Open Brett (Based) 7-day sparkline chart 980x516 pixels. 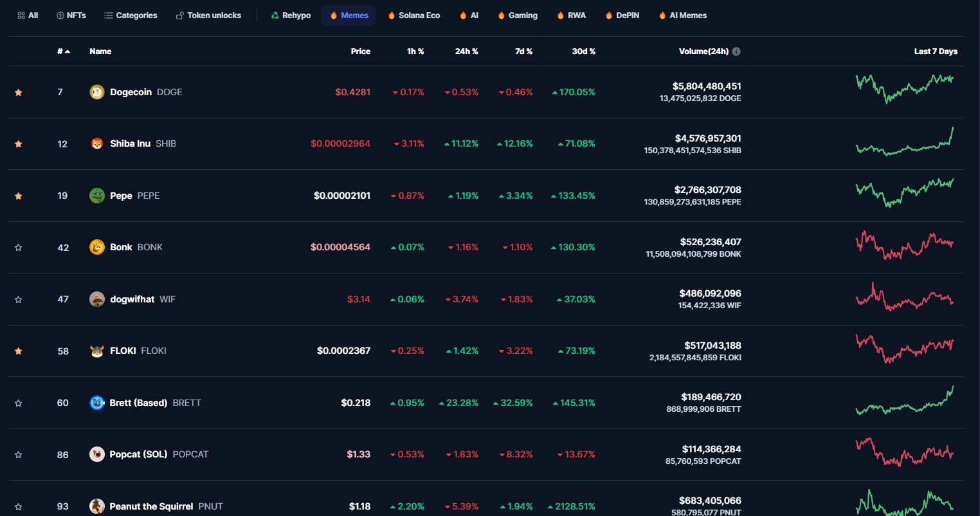pos(905,400)
